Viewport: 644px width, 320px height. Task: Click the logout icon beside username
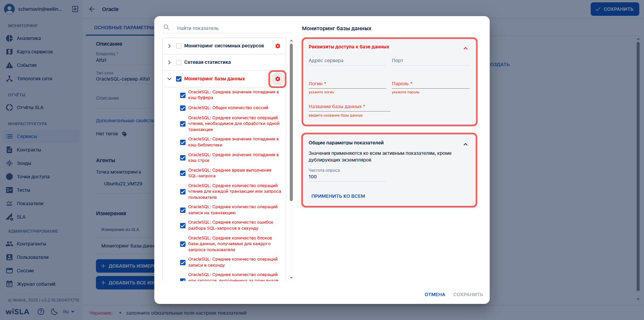click(x=75, y=9)
